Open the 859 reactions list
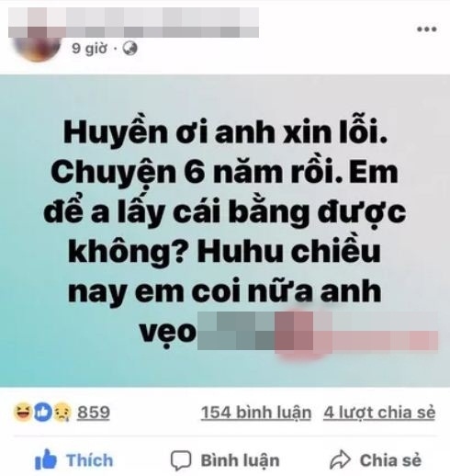450x476 pixels. pyautogui.click(x=94, y=413)
